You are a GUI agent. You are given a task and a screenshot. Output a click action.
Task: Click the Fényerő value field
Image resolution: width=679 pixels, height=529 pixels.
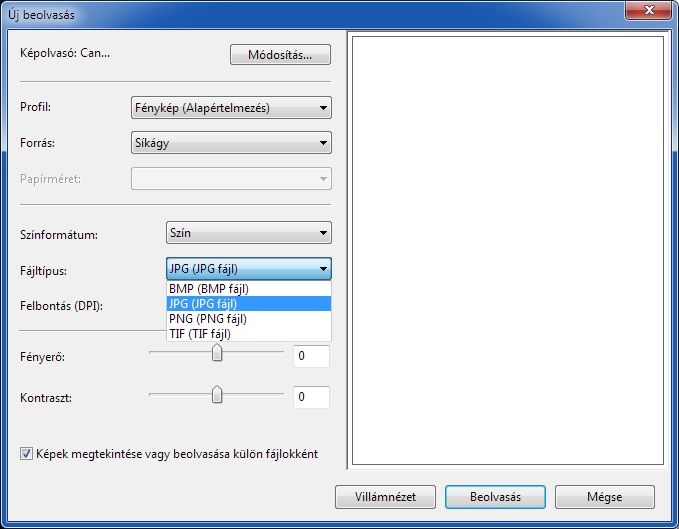pos(311,356)
